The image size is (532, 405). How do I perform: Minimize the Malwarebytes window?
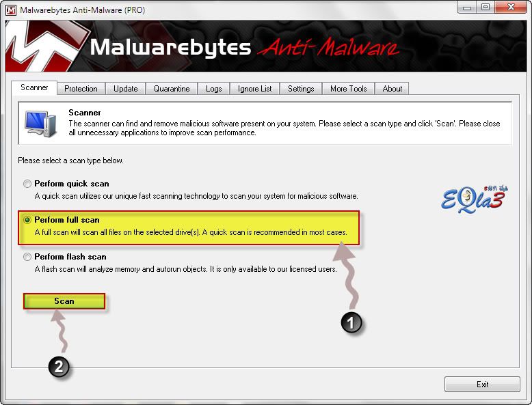point(467,8)
